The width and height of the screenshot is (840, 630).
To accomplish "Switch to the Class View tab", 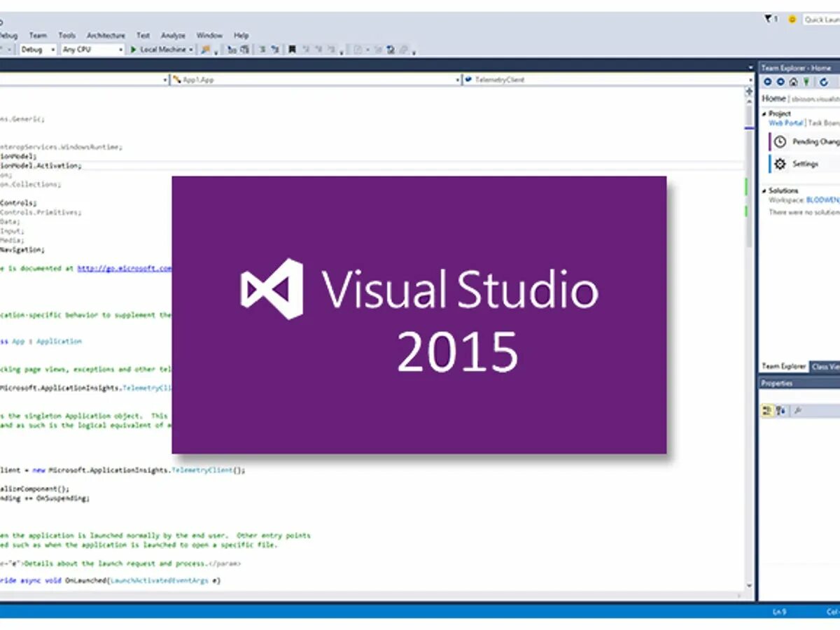I will (825, 367).
